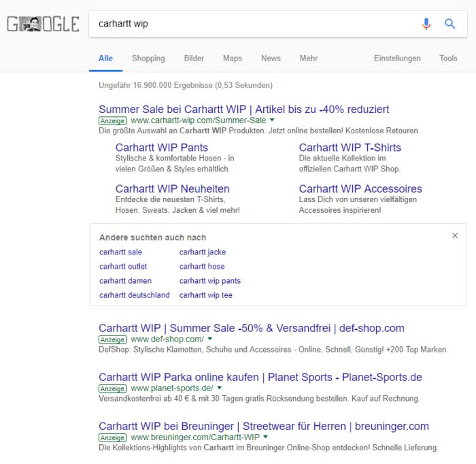Click the www.def-shop.com/ URL text
Viewport: 476px width, 464px height.
tap(167, 339)
